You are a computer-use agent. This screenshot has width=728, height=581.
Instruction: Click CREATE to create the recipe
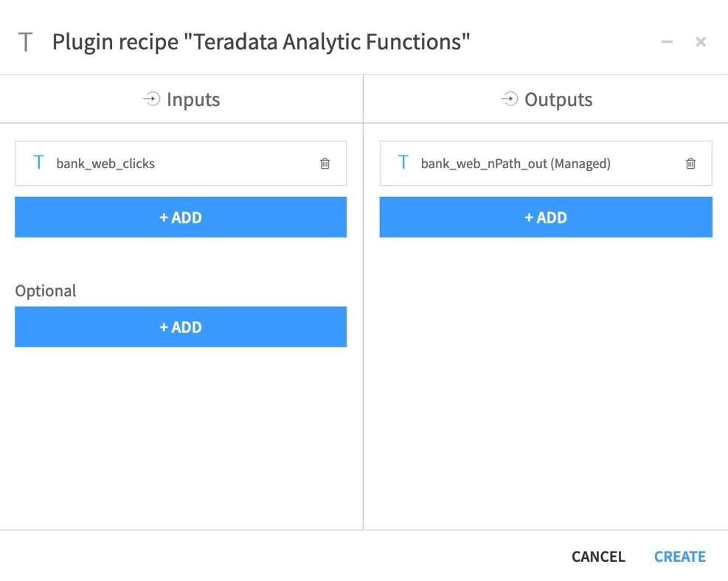tap(679, 556)
